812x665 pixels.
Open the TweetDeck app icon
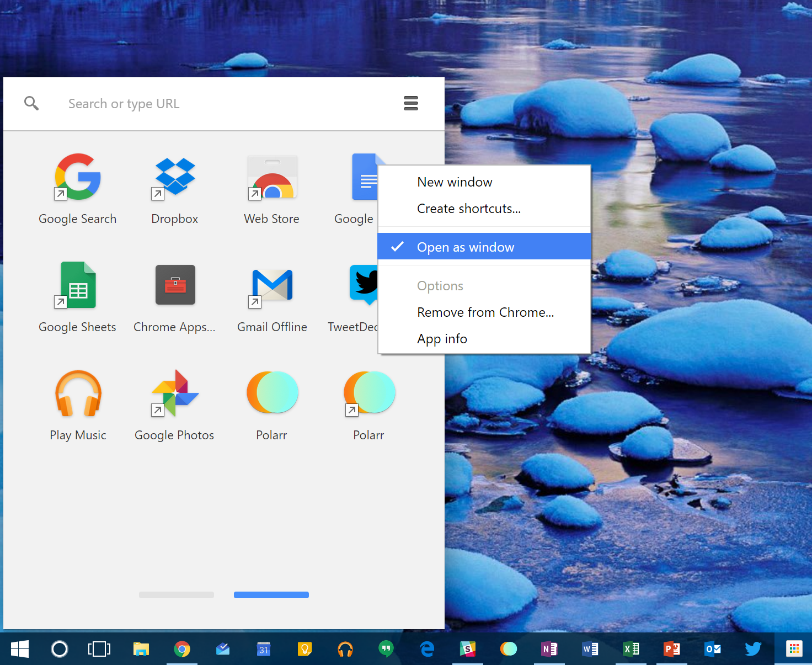click(x=364, y=285)
